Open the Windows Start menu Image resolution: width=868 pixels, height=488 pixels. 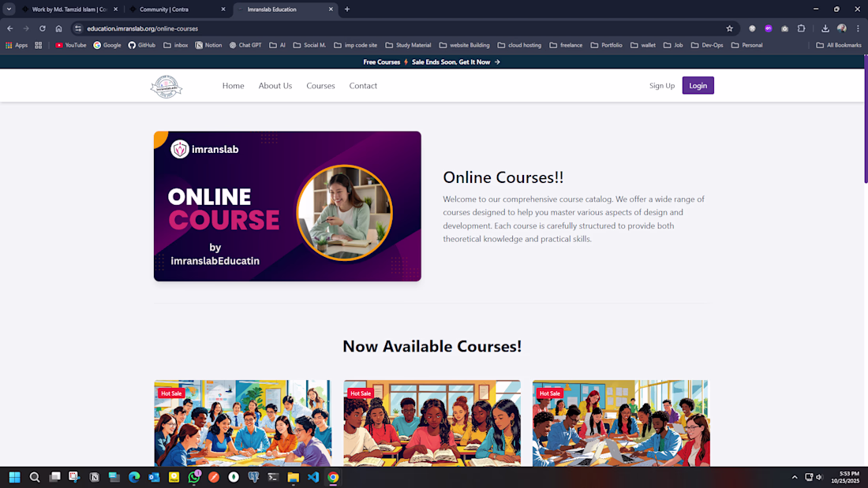(14, 477)
